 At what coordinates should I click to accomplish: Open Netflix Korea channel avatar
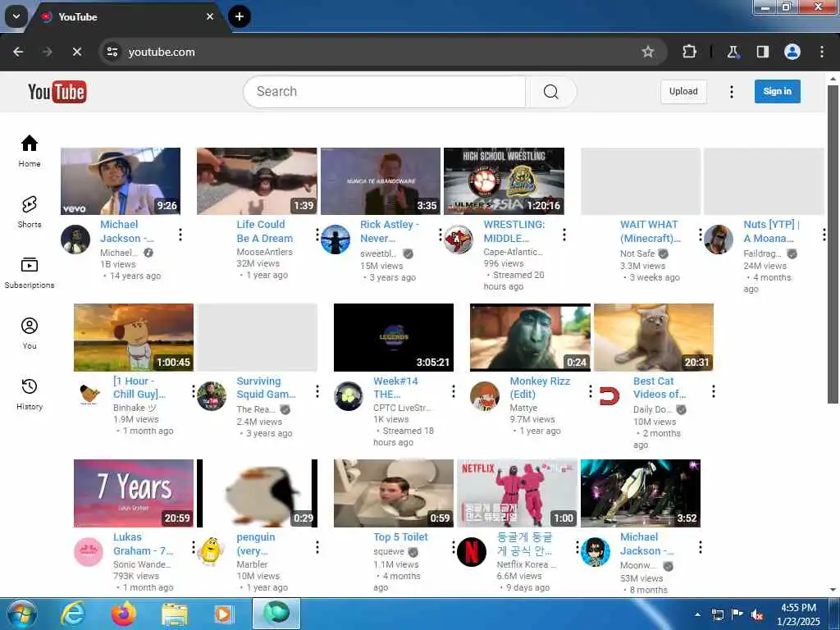pyautogui.click(x=472, y=552)
